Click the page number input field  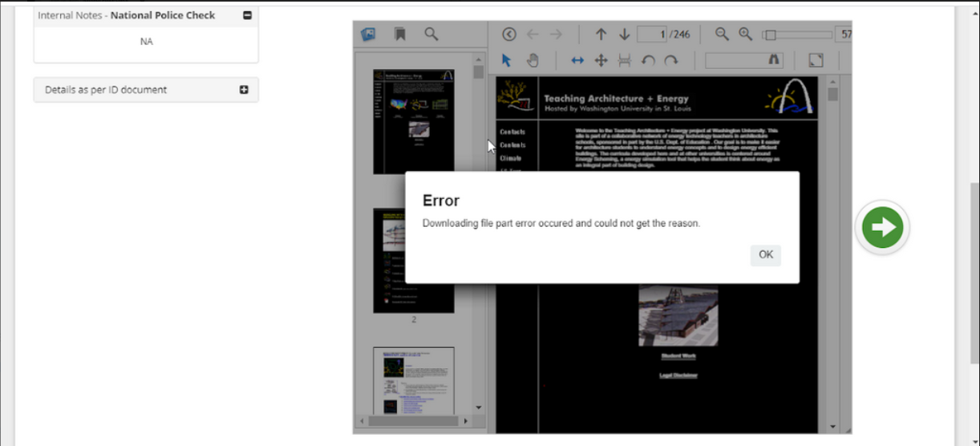coord(653,34)
